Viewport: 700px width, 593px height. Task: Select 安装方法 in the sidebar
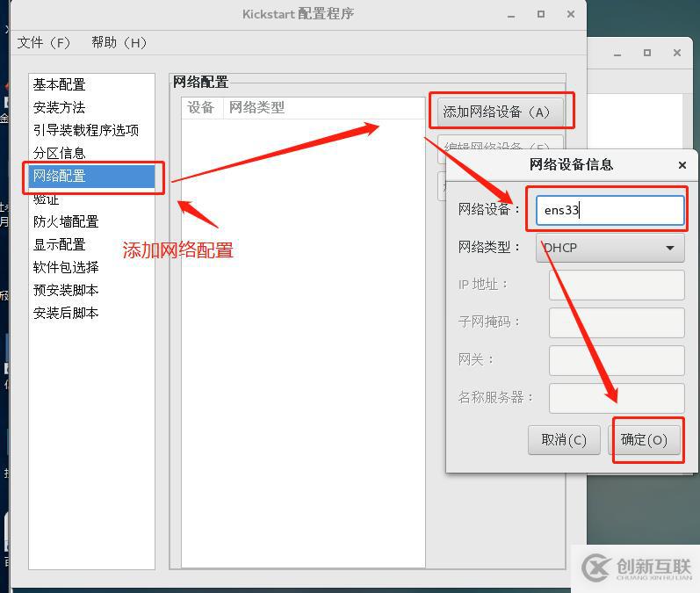pos(92,107)
